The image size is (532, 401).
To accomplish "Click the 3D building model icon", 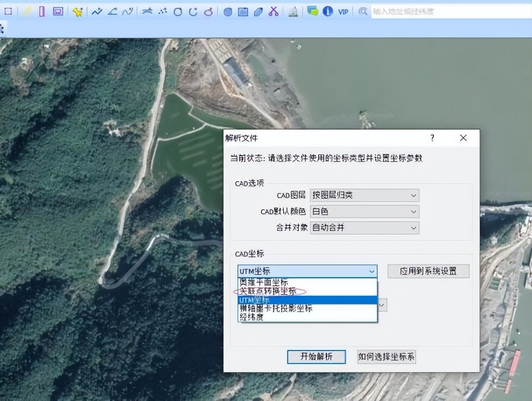I will click(x=293, y=11).
